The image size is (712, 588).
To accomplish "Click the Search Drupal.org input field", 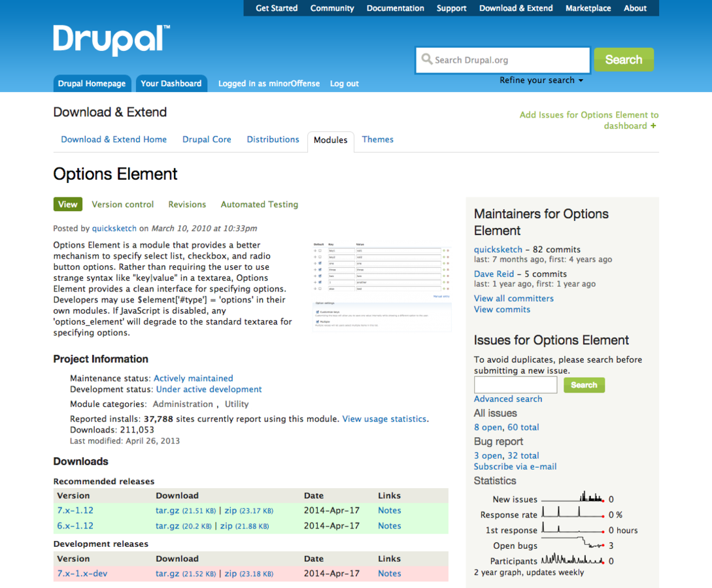I will 503,60.
